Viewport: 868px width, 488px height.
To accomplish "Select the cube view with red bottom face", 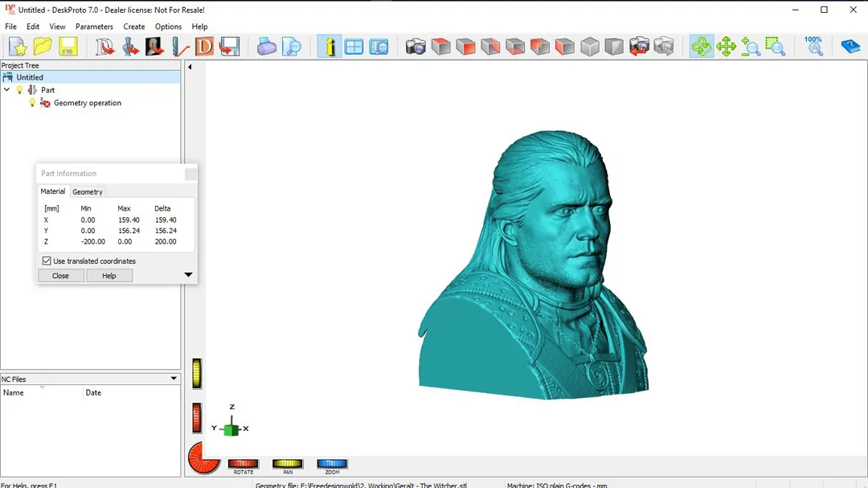I will (x=515, y=47).
